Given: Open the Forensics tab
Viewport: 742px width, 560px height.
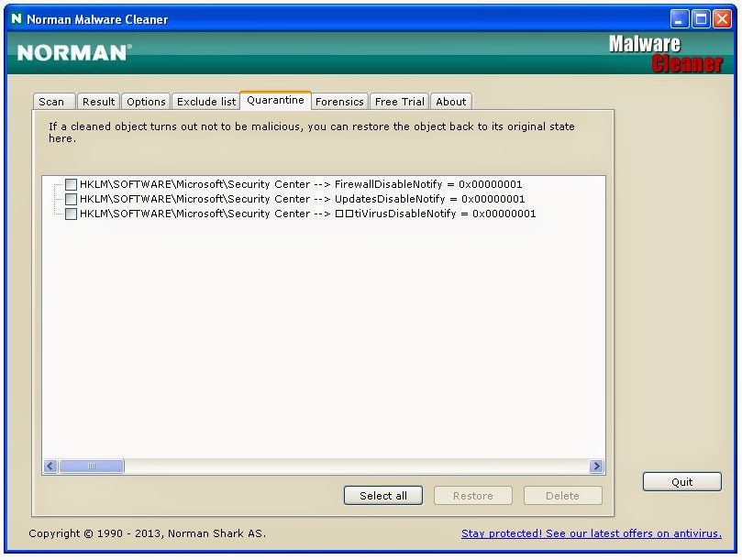Looking at the screenshot, I should 339,101.
